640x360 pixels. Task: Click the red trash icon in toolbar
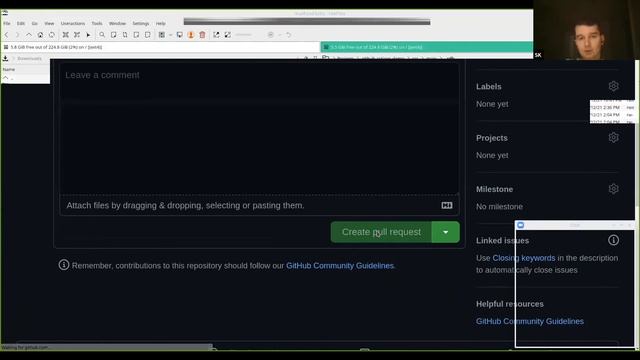tap(202, 35)
